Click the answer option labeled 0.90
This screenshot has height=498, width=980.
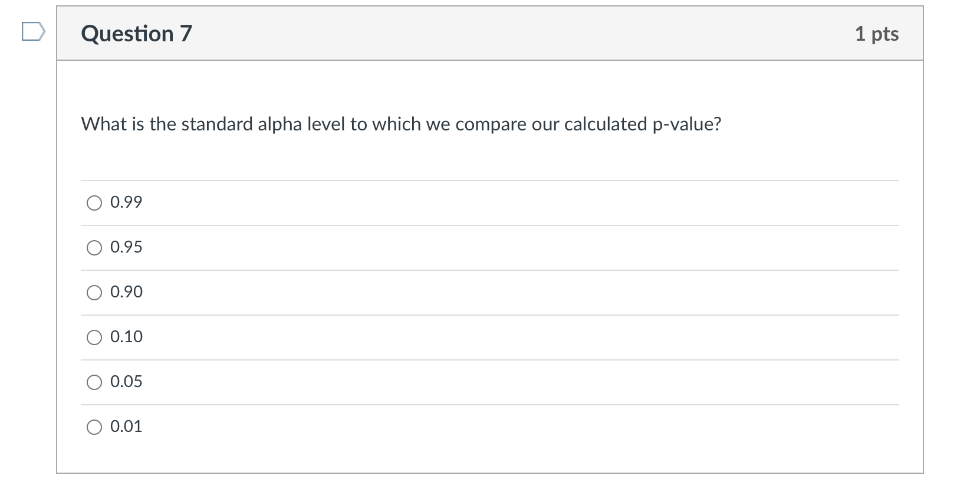(126, 292)
